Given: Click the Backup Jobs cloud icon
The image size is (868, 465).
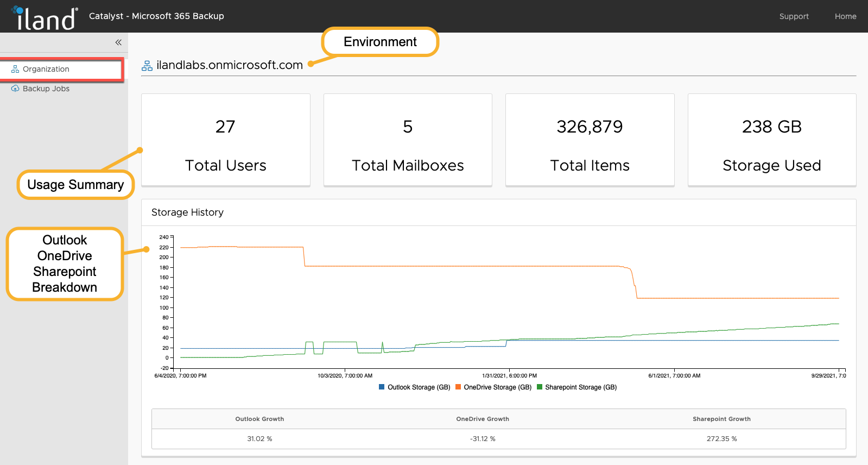Looking at the screenshot, I should [x=15, y=89].
